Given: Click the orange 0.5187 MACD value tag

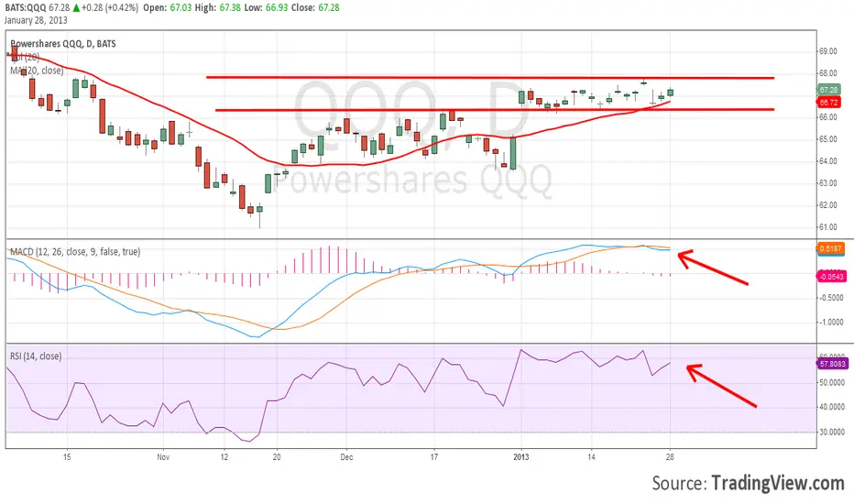Looking at the screenshot, I should tap(830, 248).
